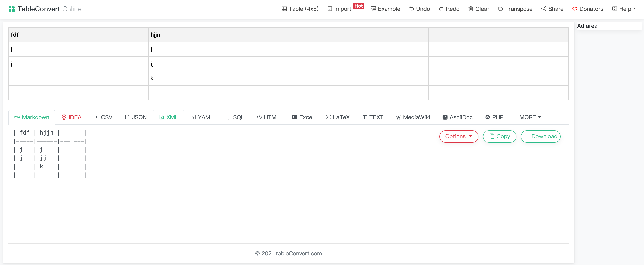The width and height of the screenshot is (644, 265).
Task: Click the table cell containing 'k'
Action: point(218,79)
